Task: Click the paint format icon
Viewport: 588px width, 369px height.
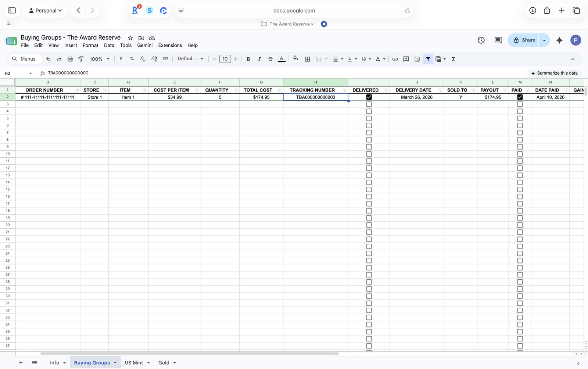Action: tap(81, 59)
